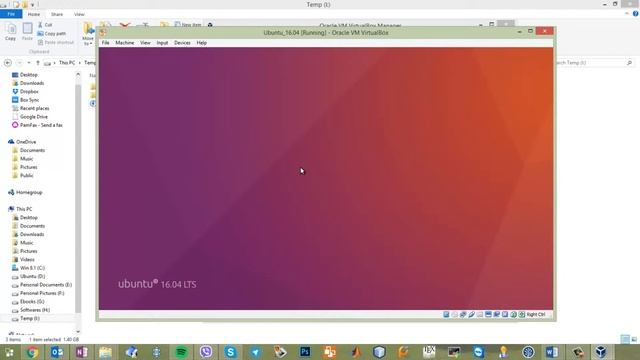The image size is (640, 360).
Task: Open the Move to dropdown in Explorer ribbon
Action: click(x=88, y=33)
